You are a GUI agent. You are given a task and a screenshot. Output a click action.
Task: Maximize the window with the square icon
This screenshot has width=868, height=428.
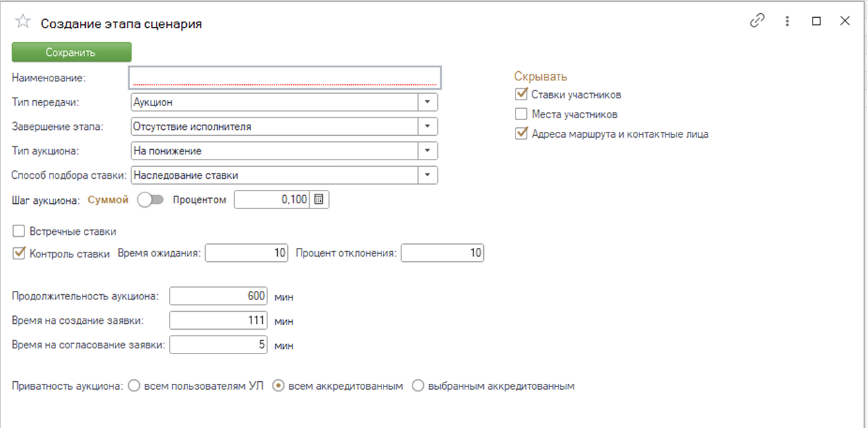click(x=817, y=21)
